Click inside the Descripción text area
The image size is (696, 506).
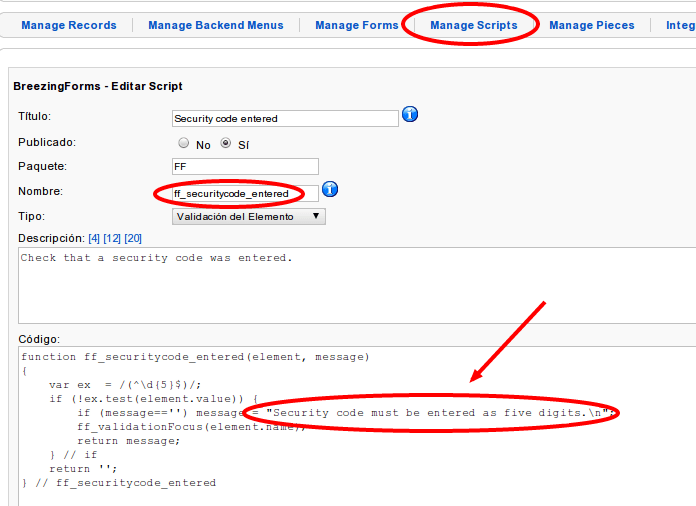click(357, 285)
